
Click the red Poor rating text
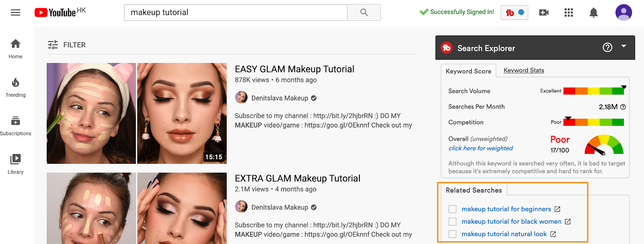click(560, 140)
